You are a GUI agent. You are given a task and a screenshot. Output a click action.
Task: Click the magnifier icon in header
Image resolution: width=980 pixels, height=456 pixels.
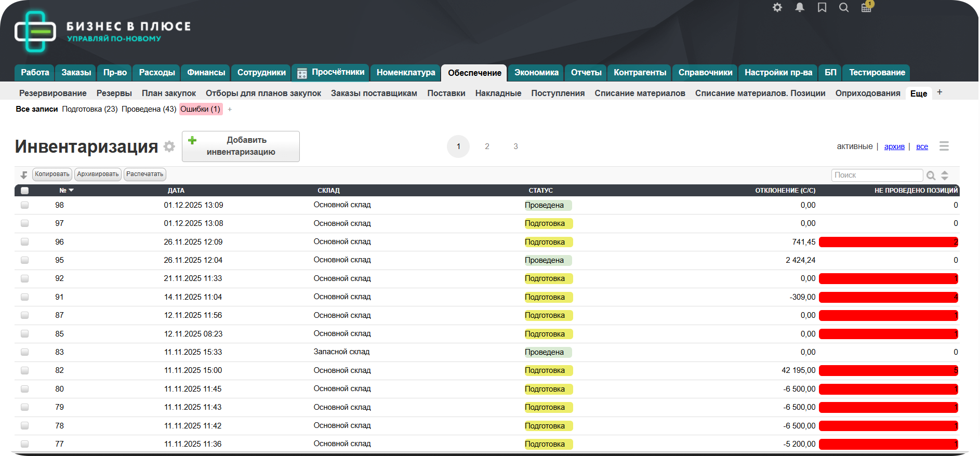pyautogui.click(x=844, y=7)
